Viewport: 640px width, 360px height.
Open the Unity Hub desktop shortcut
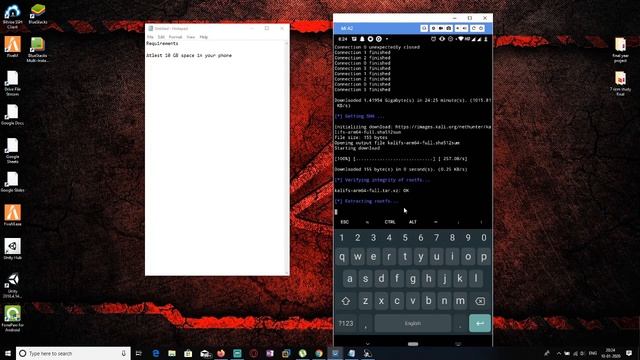click(12, 249)
